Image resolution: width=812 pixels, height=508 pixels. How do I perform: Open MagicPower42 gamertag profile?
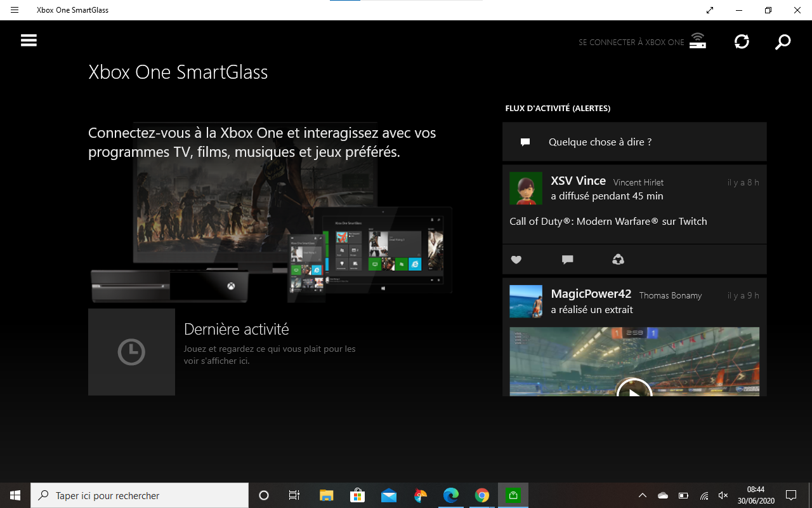(591, 294)
